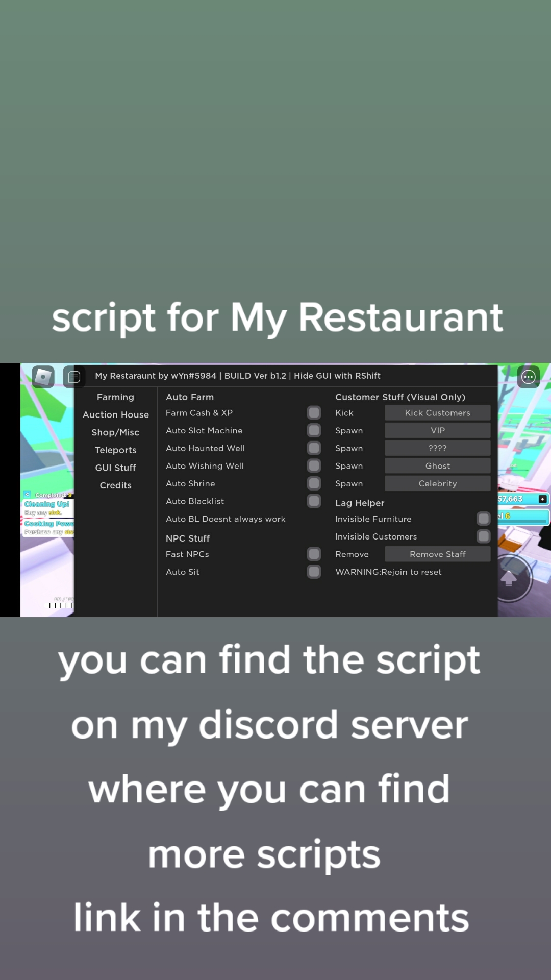
Task: Tap the plus icon beside cash amount
Action: coord(543,499)
